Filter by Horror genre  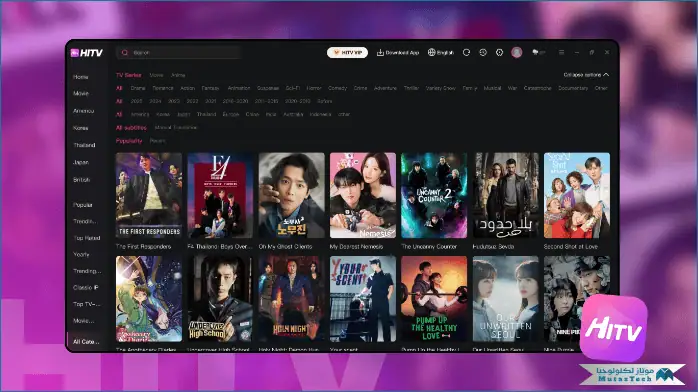[x=314, y=88]
